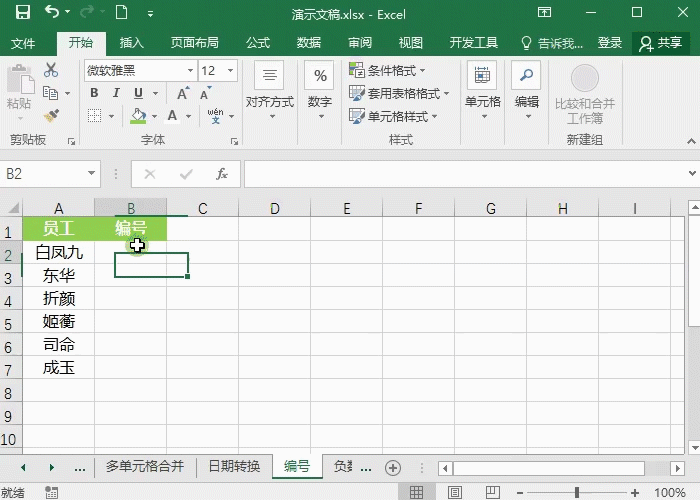The width and height of the screenshot is (700, 500).
Task: Click the Save icon in quick access toolbar
Action: click(23, 12)
